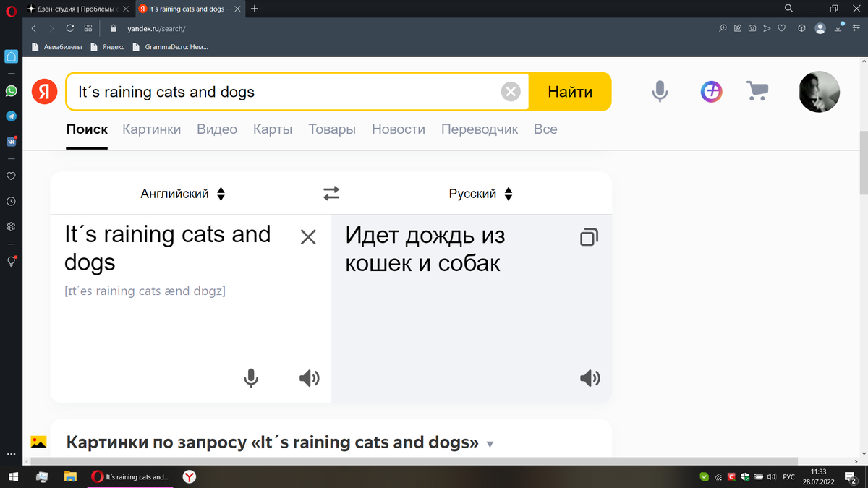Play pronunciation of the Russian translation

[590, 377]
